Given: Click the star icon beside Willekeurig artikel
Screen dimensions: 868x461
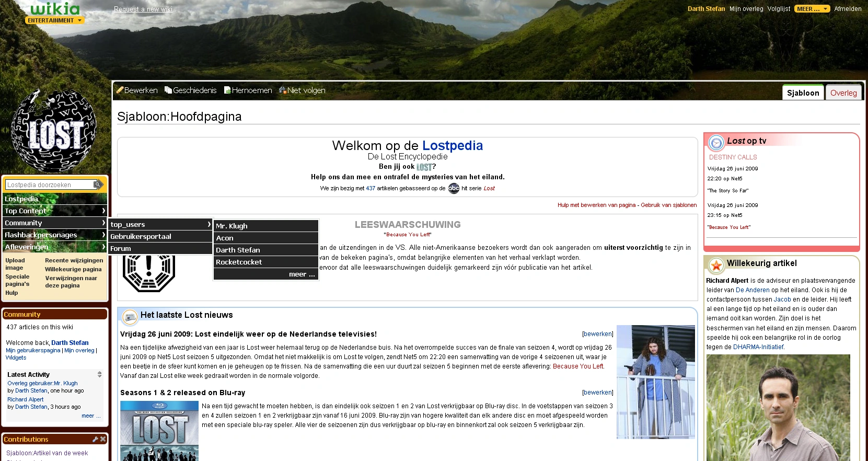Looking at the screenshot, I should click(x=716, y=266).
